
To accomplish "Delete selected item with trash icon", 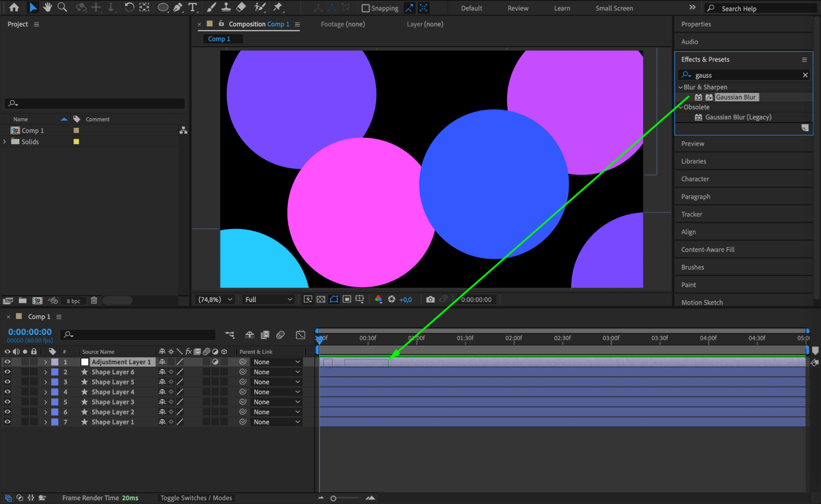I will 94,300.
